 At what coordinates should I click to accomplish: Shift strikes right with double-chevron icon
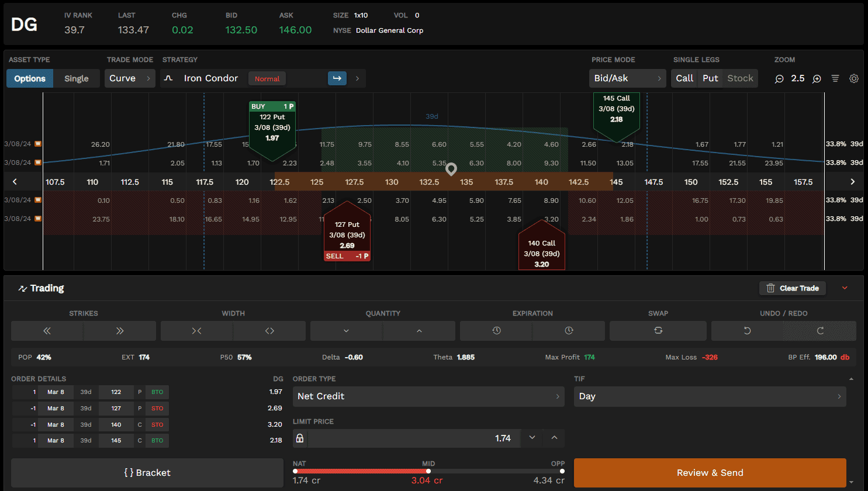pos(120,331)
